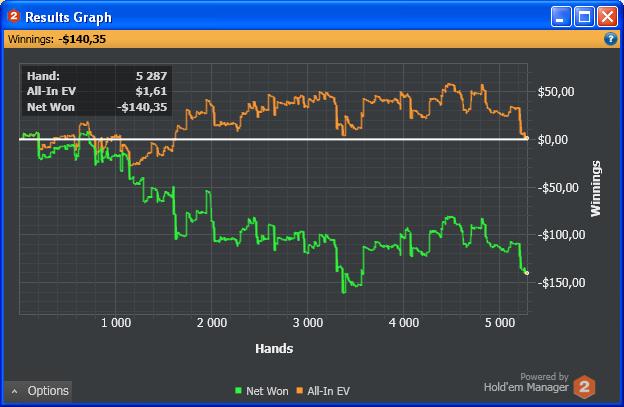Viewport: 624px width, 407px height.
Task: Maximize the Results Graph window
Action: pos(584,17)
